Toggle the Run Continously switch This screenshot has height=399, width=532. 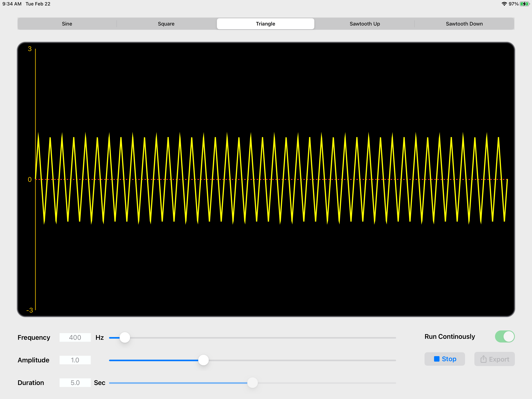pos(504,336)
